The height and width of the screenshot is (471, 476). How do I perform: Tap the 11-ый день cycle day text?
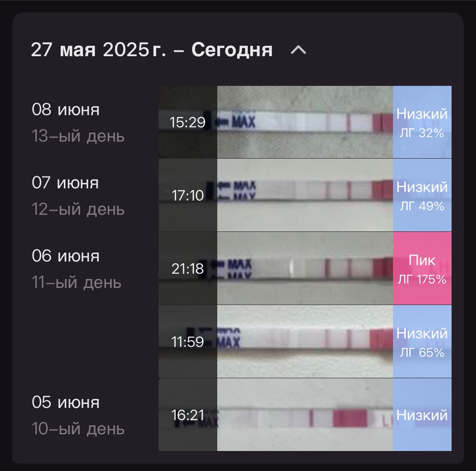tap(77, 283)
